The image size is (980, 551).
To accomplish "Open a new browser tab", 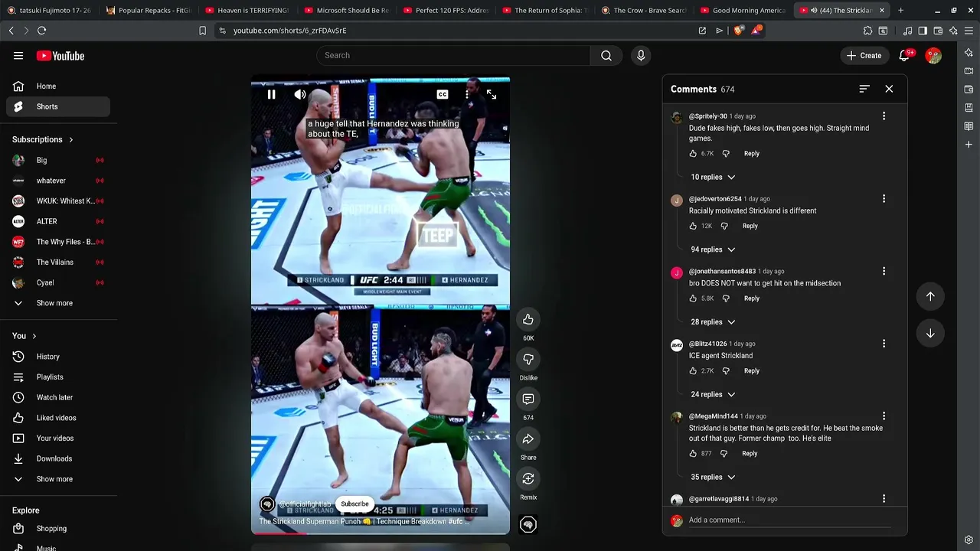I will [x=900, y=11].
